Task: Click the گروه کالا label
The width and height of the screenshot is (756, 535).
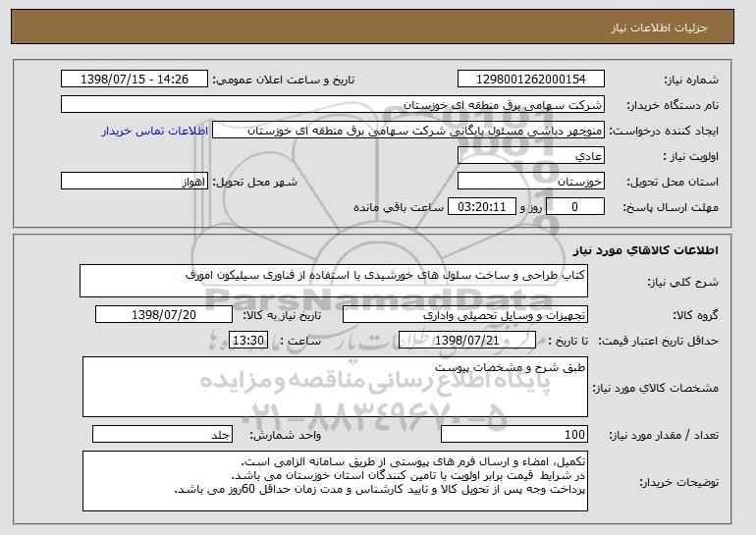Action: (x=696, y=316)
